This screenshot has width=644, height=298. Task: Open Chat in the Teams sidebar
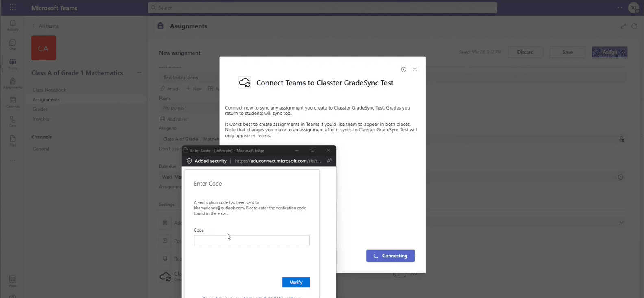coord(13,44)
